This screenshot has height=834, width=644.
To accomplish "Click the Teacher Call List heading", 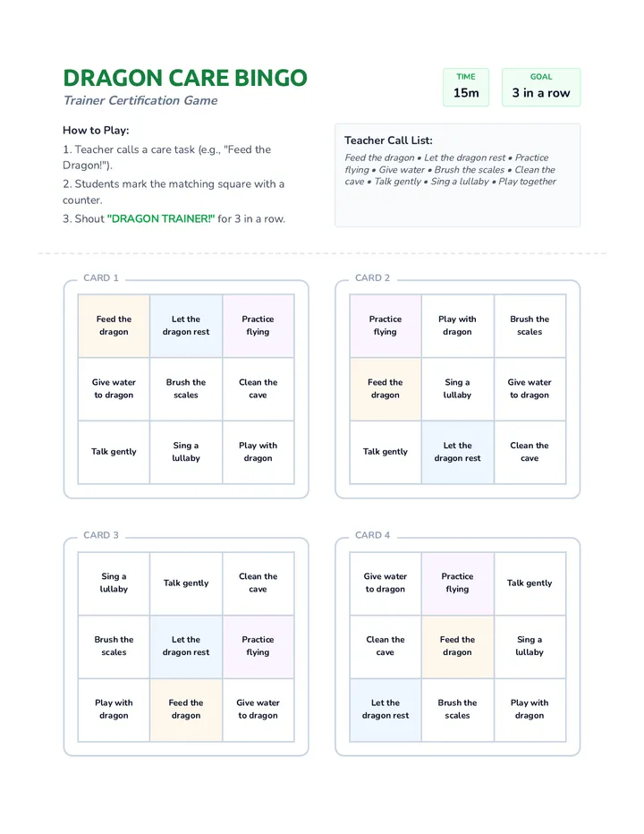I will coord(388,140).
